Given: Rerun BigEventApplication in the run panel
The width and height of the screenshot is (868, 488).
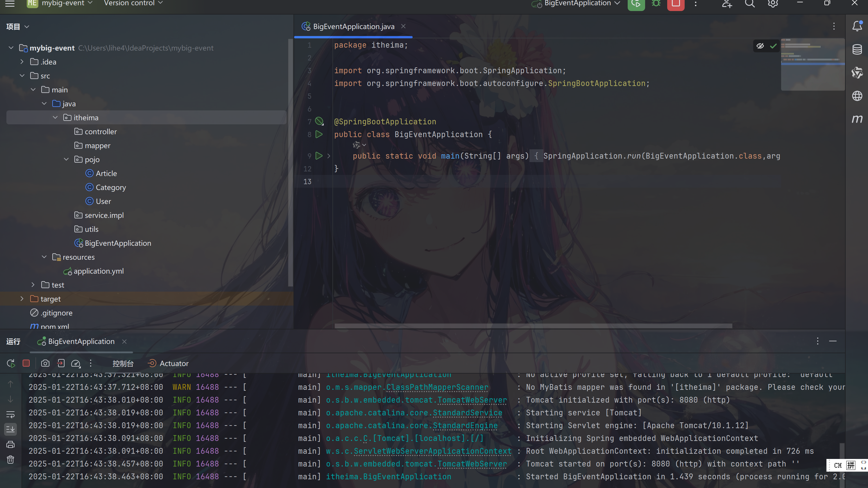Looking at the screenshot, I should coord(10,363).
